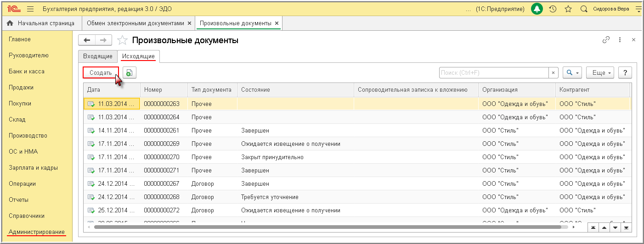644x244 pixels.
Task: Open favorites star in top bar
Action: 568,9
